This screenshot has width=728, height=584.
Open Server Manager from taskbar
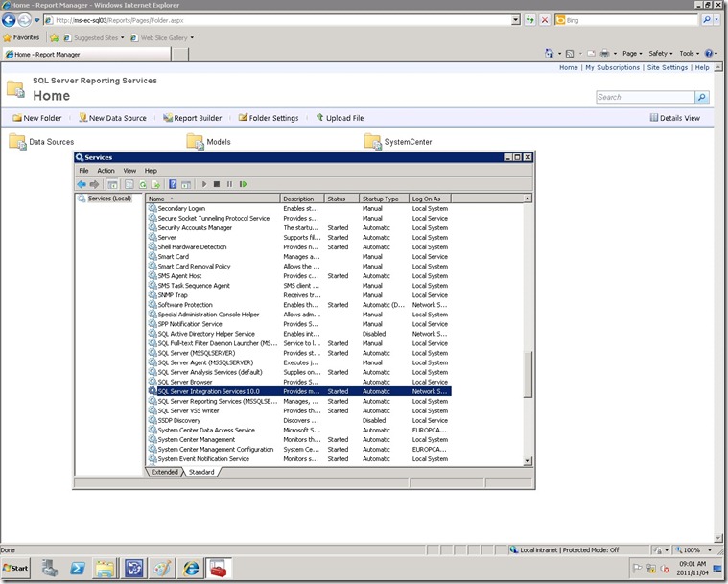[49, 569]
